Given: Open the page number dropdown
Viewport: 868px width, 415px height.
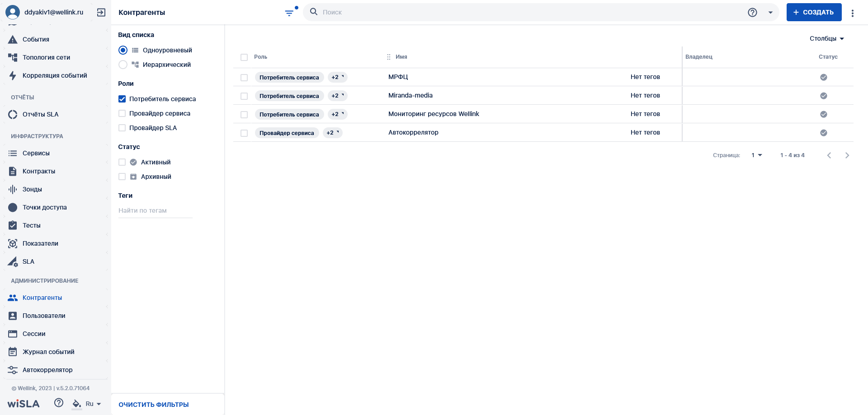Looking at the screenshot, I should click(757, 155).
